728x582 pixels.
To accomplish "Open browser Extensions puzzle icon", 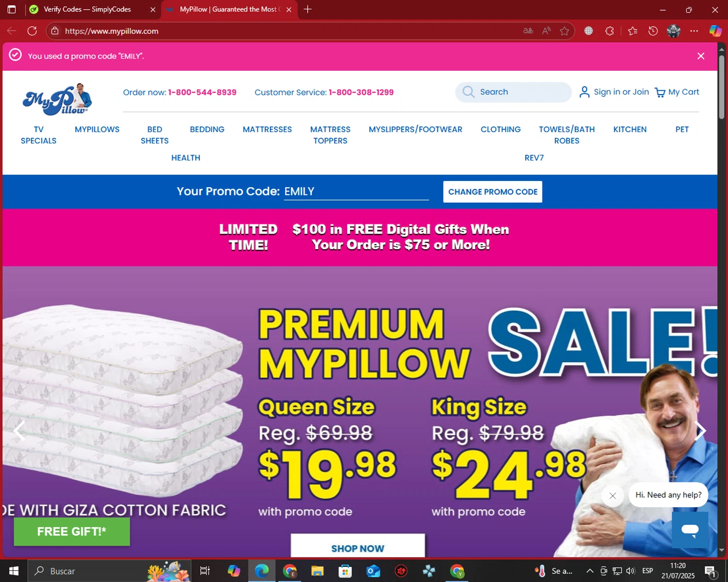I will [x=610, y=31].
